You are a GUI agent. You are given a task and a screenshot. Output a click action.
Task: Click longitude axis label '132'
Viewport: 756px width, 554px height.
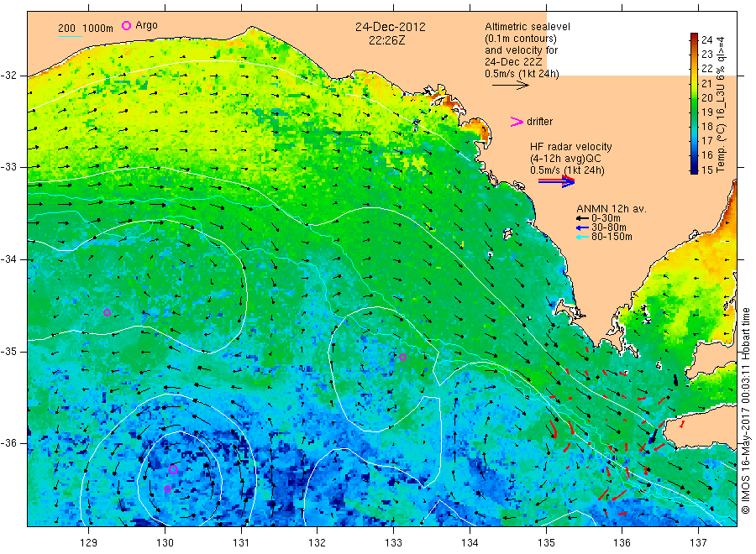tap(318, 543)
